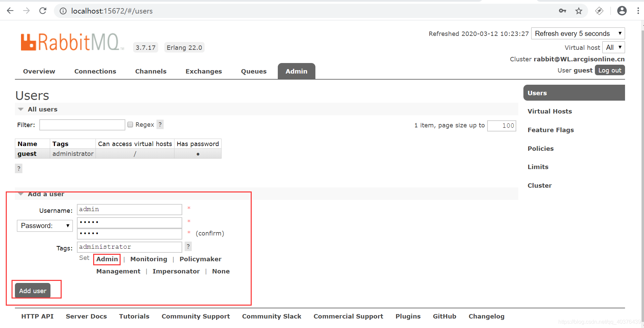Open the browser profile avatar
Screen dimensions: 644x328
tap(622, 11)
